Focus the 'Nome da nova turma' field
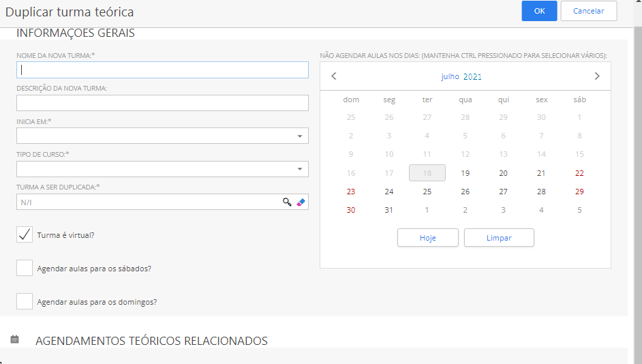This screenshot has width=642, height=364. pos(162,70)
